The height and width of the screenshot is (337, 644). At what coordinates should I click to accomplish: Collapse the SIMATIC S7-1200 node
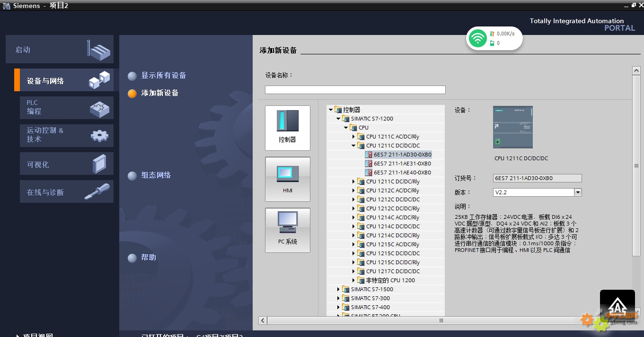point(338,119)
